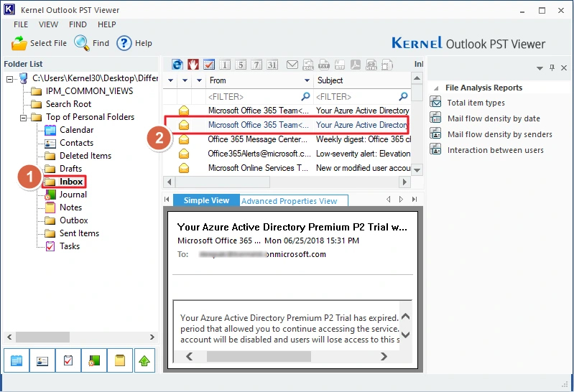
Task: Open journal view from bottom icon bar
Action: point(94,360)
